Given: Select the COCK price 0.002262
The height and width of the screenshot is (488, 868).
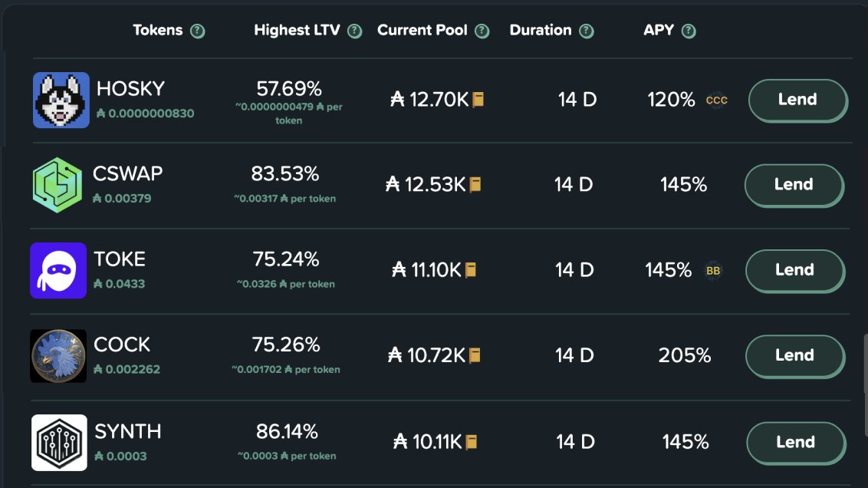Looking at the screenshot, I should pyautogui.click(x=127, y=369).
